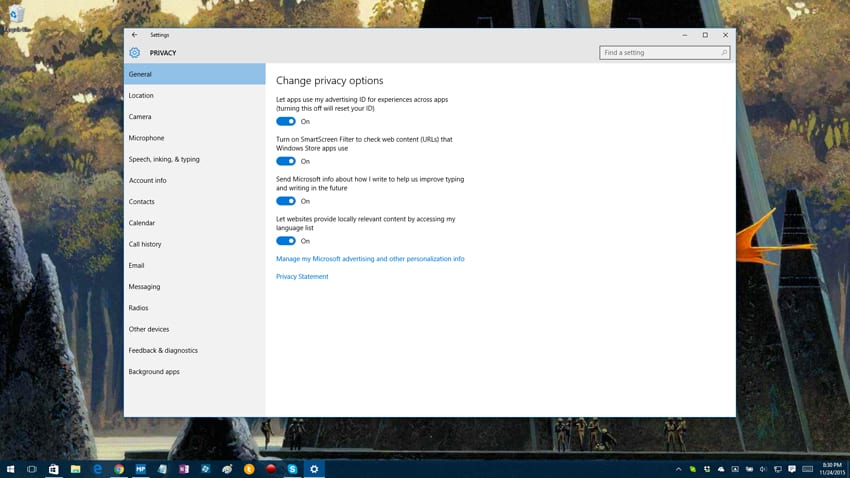850x478 pixels.
Task: Open Speech, inking, & typing settings
Action: click(195, 159)
